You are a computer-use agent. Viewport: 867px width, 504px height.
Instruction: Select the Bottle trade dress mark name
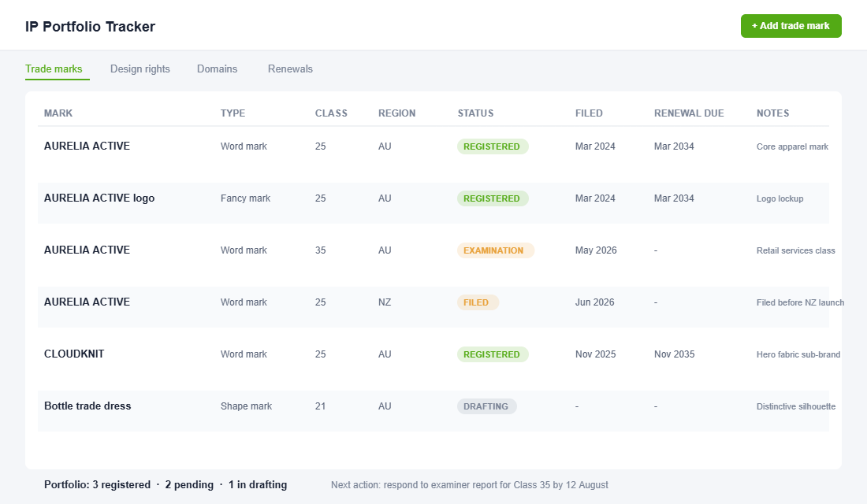coord(87,406)
